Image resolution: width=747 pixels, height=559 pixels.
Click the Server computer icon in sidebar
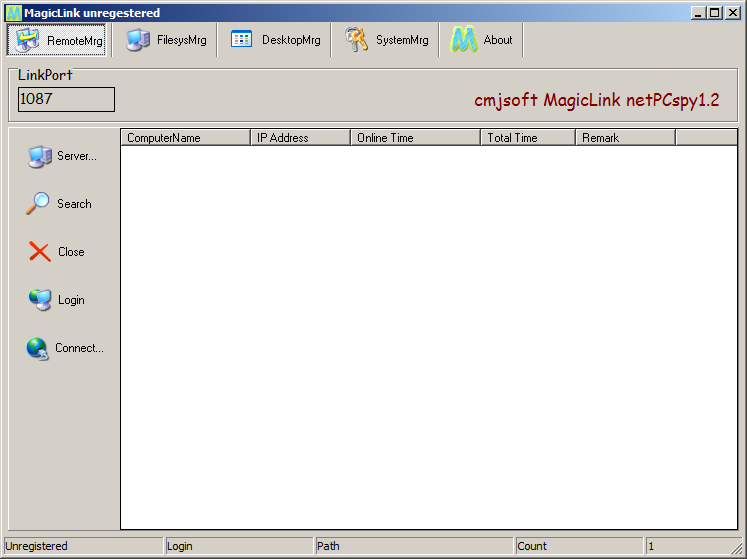(x=40, y=156)
